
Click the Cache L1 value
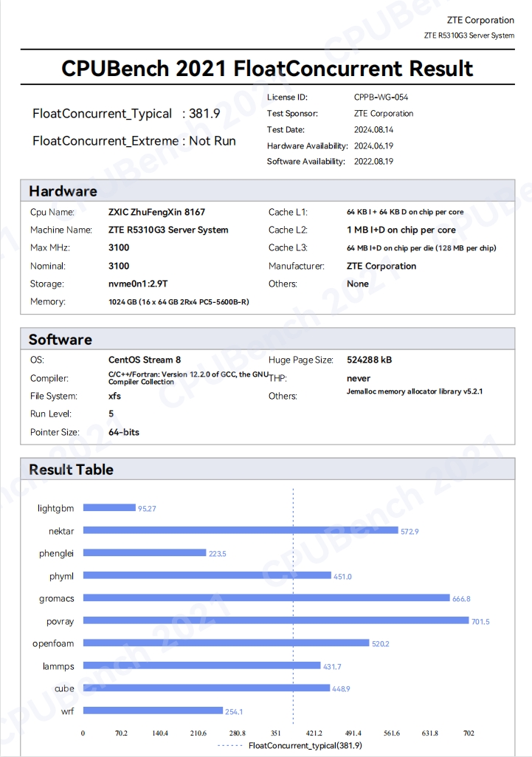404,212
